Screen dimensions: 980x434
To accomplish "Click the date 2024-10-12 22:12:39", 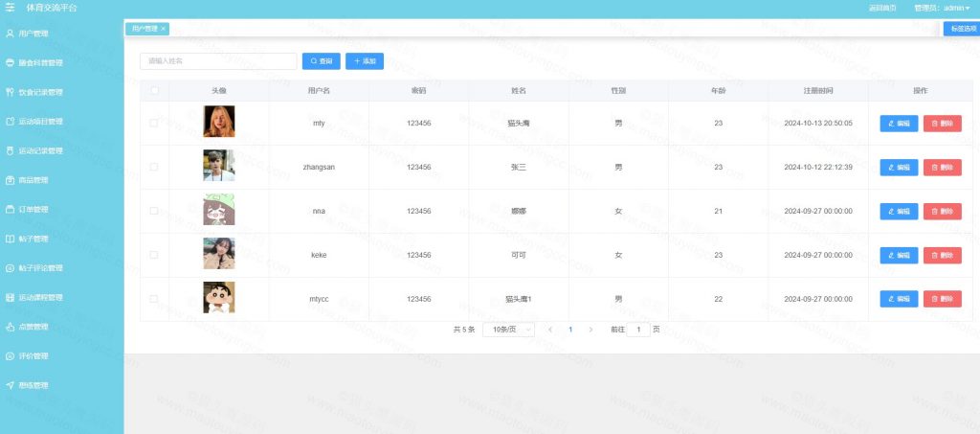I will [818, 168].
